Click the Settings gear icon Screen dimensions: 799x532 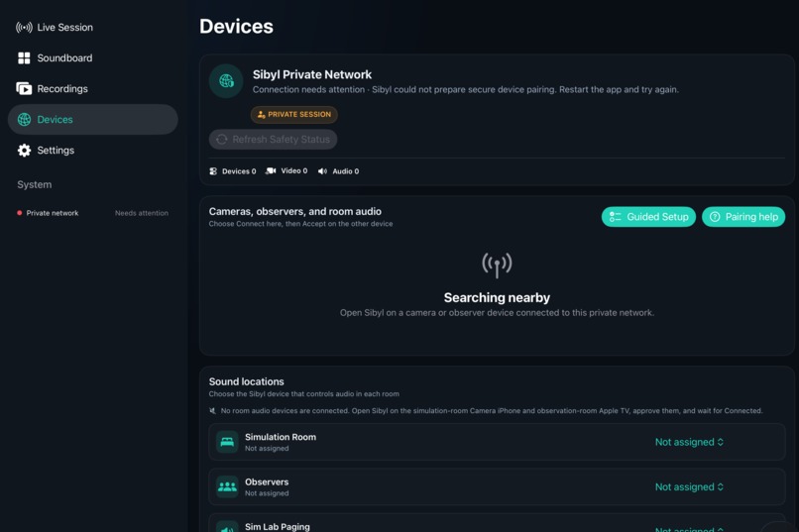[24, 151]
